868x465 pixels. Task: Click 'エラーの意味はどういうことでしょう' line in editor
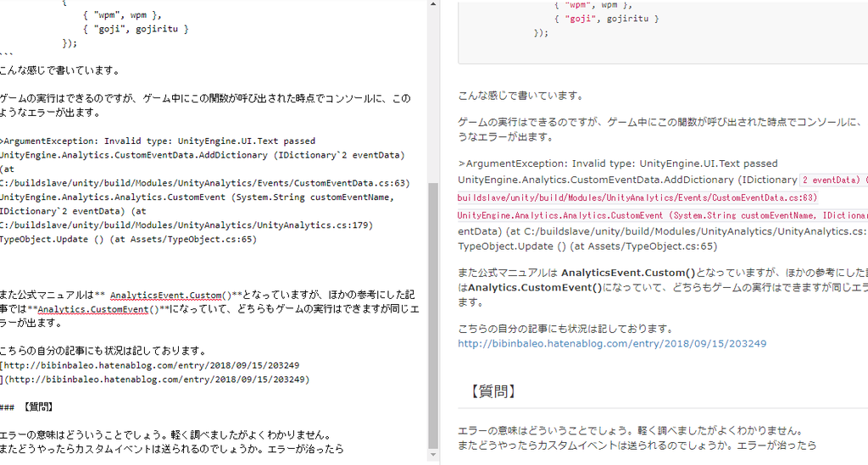[165, 435]
